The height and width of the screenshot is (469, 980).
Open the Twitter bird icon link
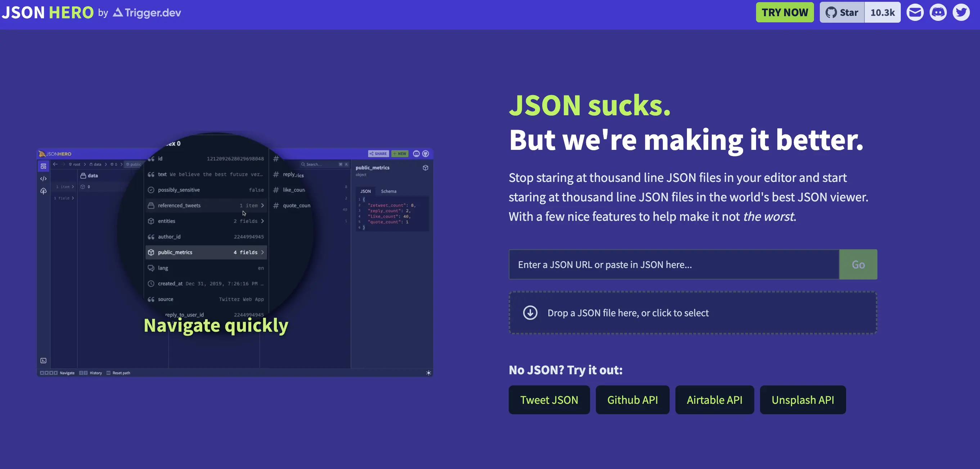point(961,13)
